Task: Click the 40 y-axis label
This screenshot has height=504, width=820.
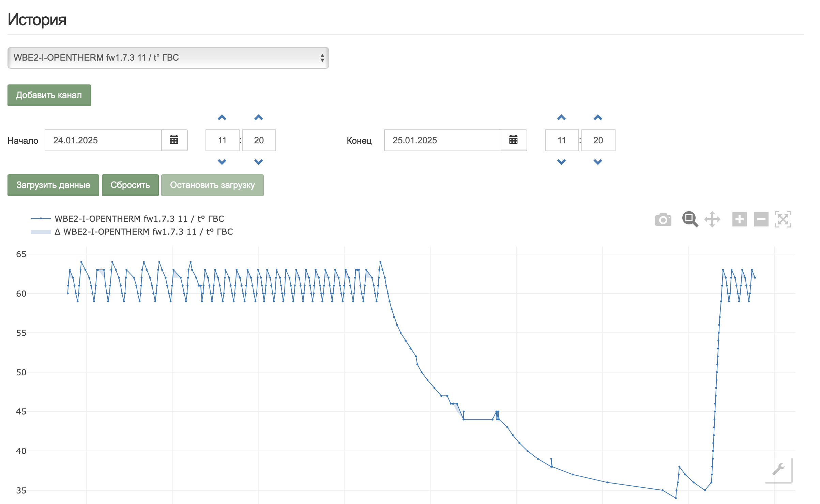Action: [x=21, y=451]
